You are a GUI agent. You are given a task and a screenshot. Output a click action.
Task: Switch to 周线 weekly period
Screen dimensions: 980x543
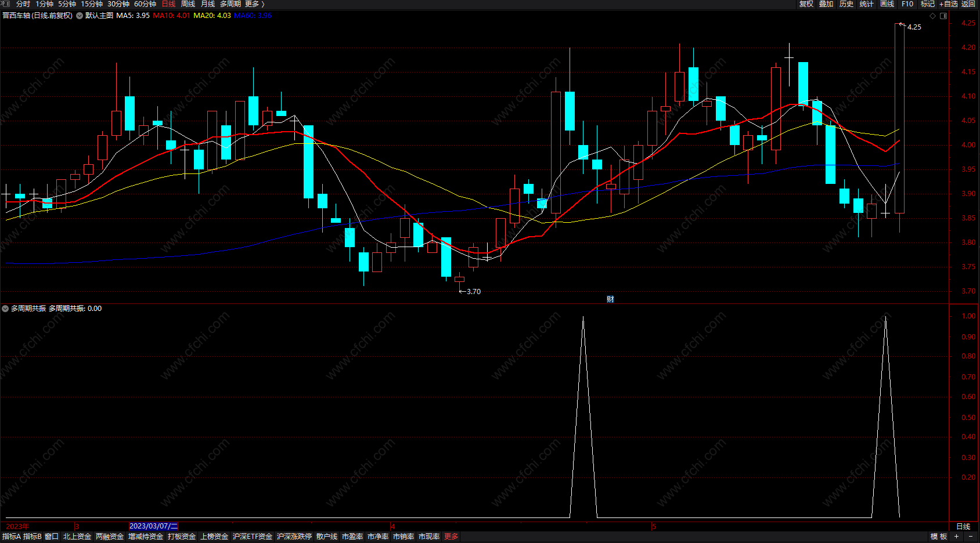tap(188, 4)
